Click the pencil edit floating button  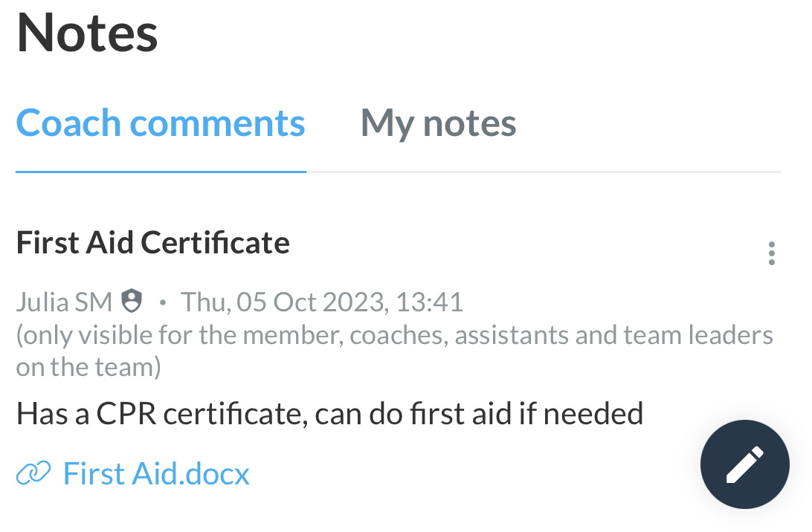(x=744, y=464)
